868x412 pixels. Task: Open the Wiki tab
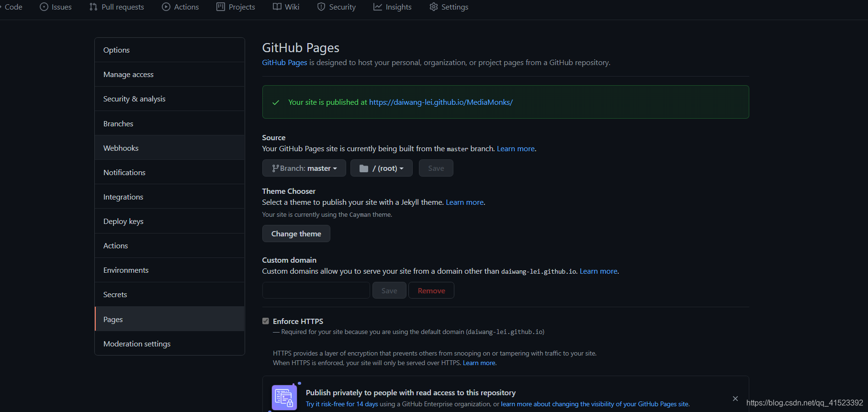point(286,7)
